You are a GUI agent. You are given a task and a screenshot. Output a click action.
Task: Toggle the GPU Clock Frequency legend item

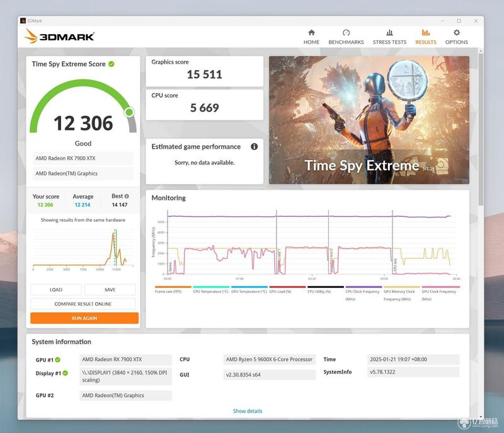click(440, 292)
